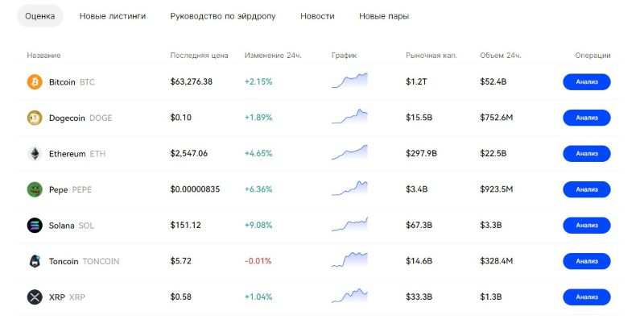Select the Новости tab

click(317, 16)
